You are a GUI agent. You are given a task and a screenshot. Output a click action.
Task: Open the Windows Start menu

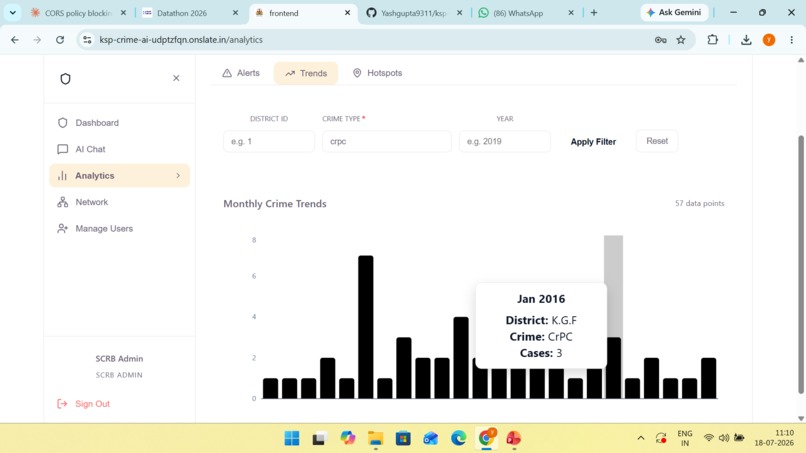coord(292,438)
